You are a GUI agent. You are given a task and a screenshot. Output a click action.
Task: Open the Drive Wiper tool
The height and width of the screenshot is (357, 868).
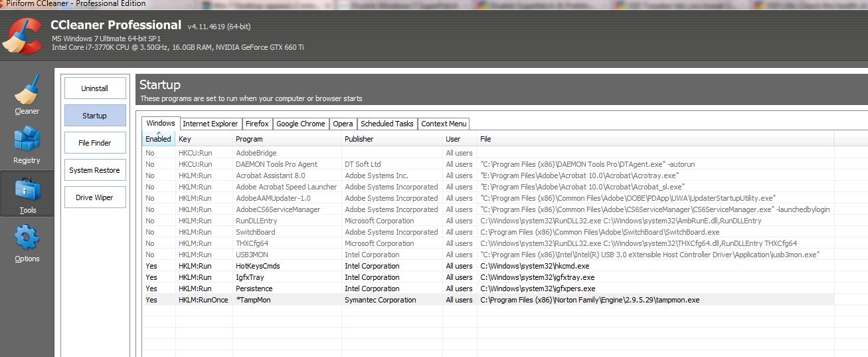95,197
